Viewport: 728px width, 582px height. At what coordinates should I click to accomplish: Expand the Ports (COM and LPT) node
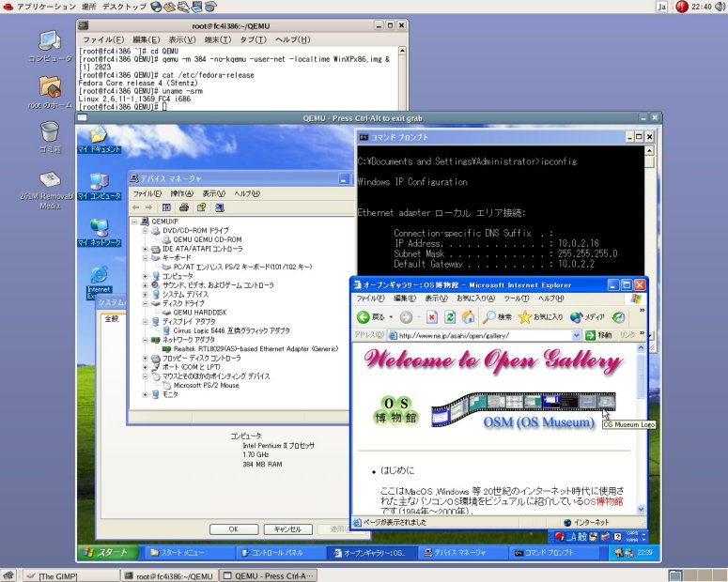click(x=145, y=367)
